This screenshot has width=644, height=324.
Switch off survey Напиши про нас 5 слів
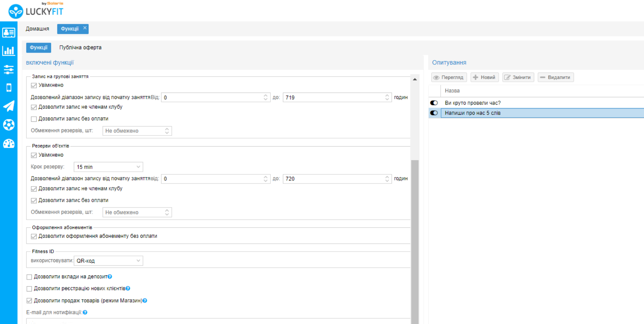point(434,113)
